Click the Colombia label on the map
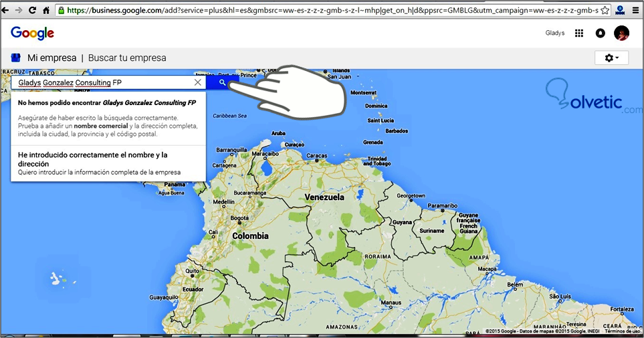 pos(250,236)
